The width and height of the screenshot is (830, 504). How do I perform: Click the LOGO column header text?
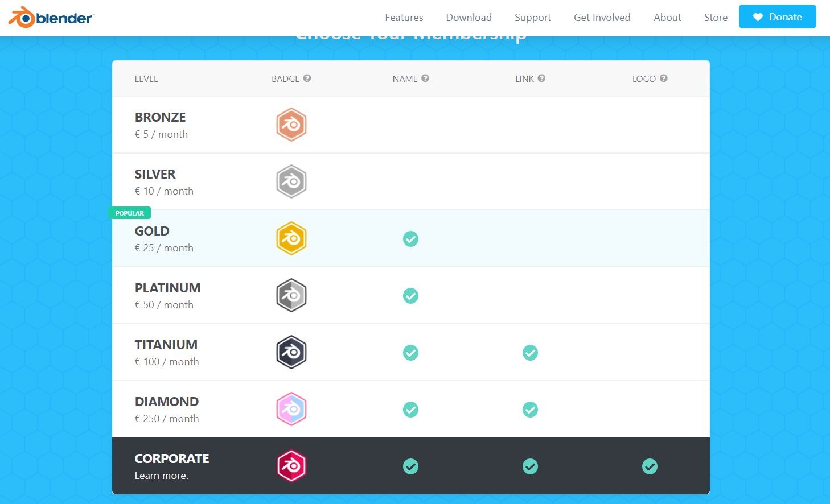[x=644, y=79]
